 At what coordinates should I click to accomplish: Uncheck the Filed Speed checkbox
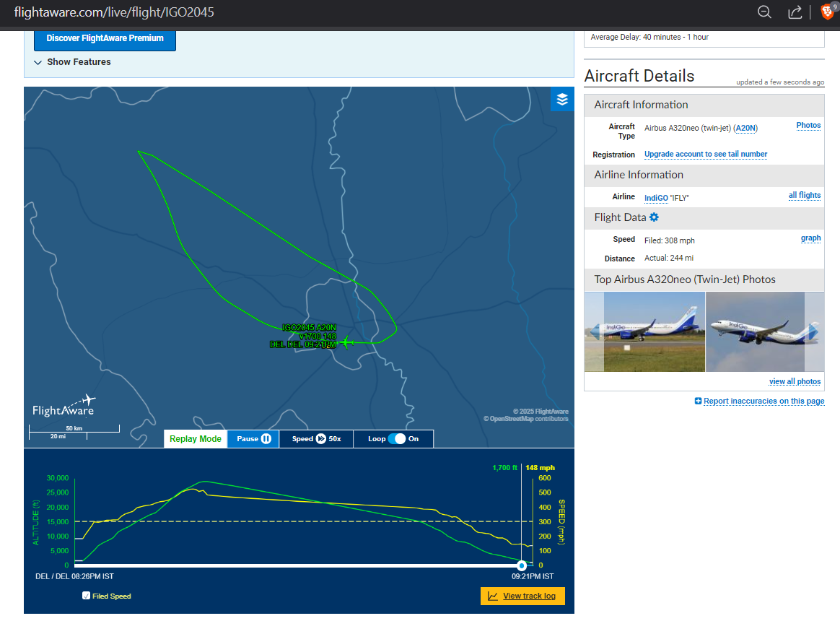(x=87, y=596)
